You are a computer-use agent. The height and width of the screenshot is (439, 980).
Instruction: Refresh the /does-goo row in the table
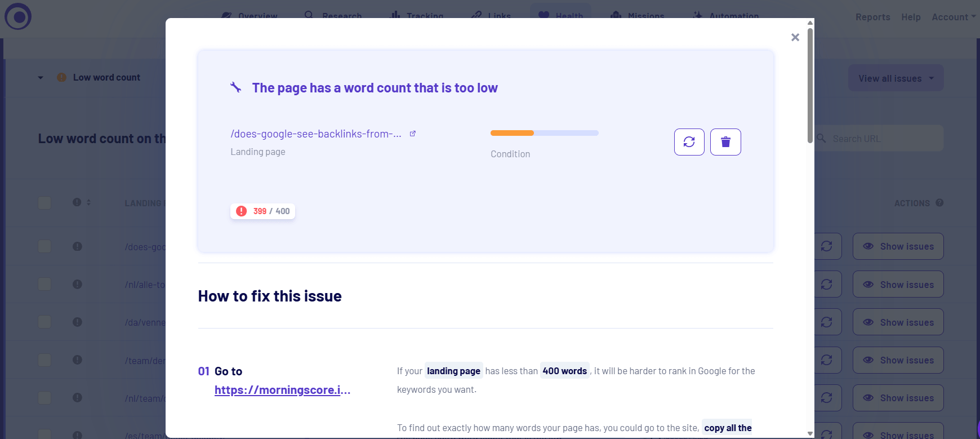click(827, 246)
